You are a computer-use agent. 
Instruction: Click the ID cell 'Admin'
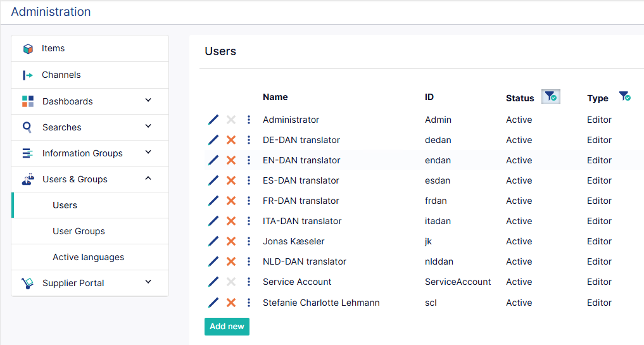click(438, 120)
